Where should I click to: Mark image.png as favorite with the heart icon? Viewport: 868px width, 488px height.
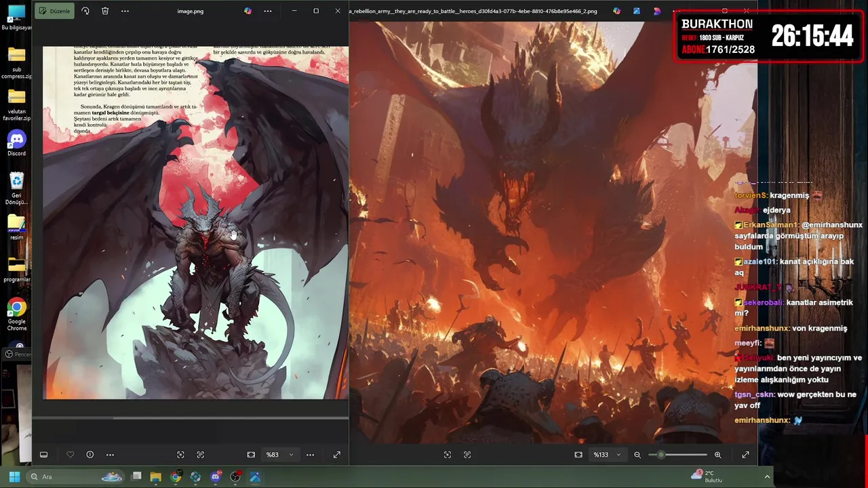70,455
